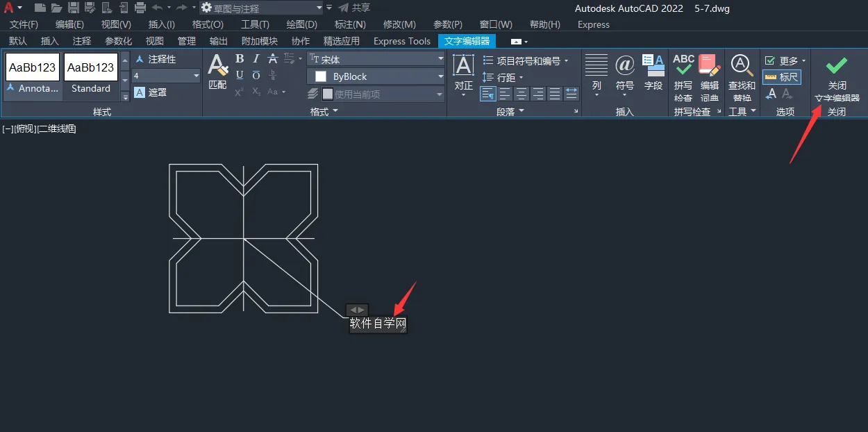
Task: Select the Annotative text style thumbnail
Action: (33, 76)
